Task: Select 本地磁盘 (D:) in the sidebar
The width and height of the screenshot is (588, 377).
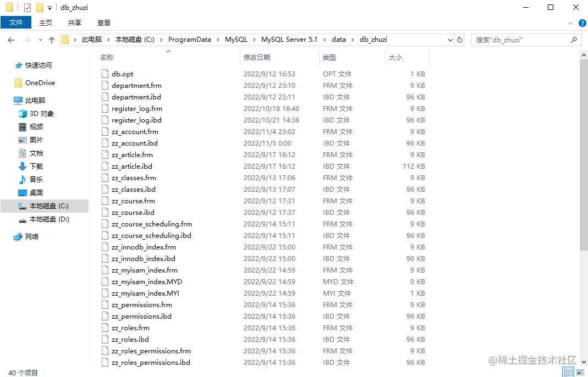Action: 49,219
